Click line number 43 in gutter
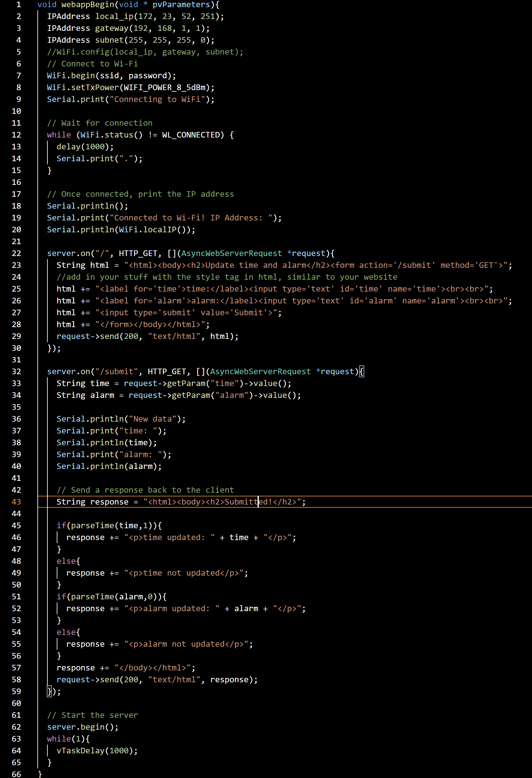Screen dimensions: 532x778 17,502
